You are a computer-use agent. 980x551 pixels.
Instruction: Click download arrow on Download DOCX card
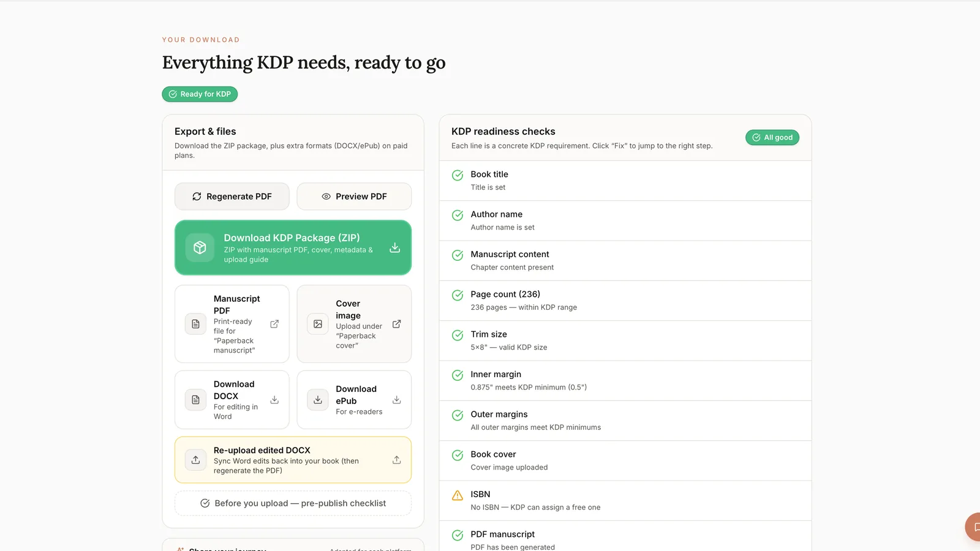(x=274, y=400)
